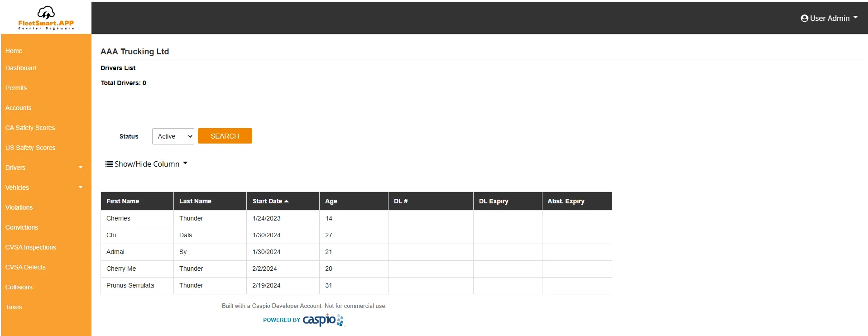Click the last name Dals cell
The width and height of the screenshot is (868, 336).
point(210,235)
